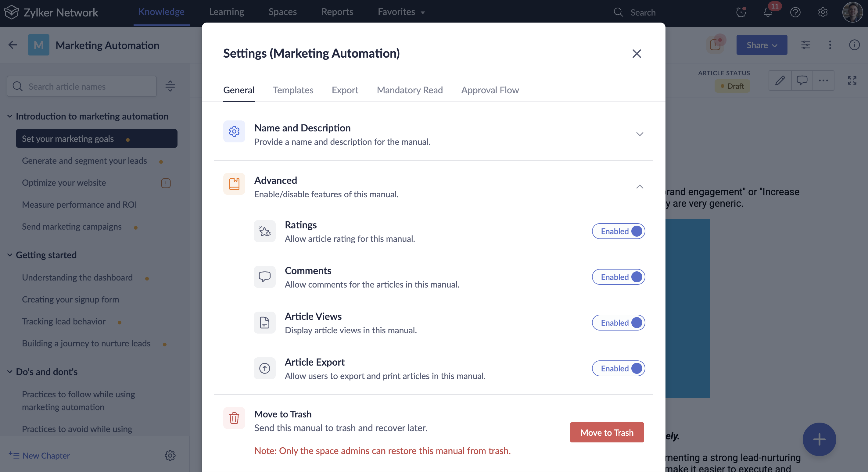This screenshot has width=868, height=472.
Task: Click the fullscreen expand icon
Action: coord(852,80)
